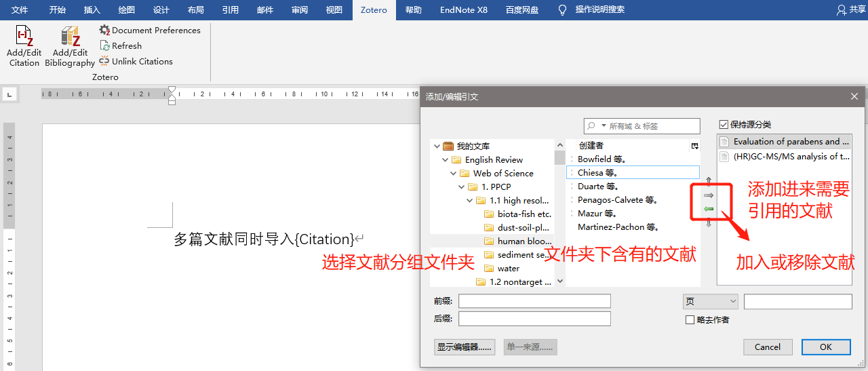Click the 所有域 & 标签 search field
The width and height of the screenshot is (868, 371).
pos(642,125)
